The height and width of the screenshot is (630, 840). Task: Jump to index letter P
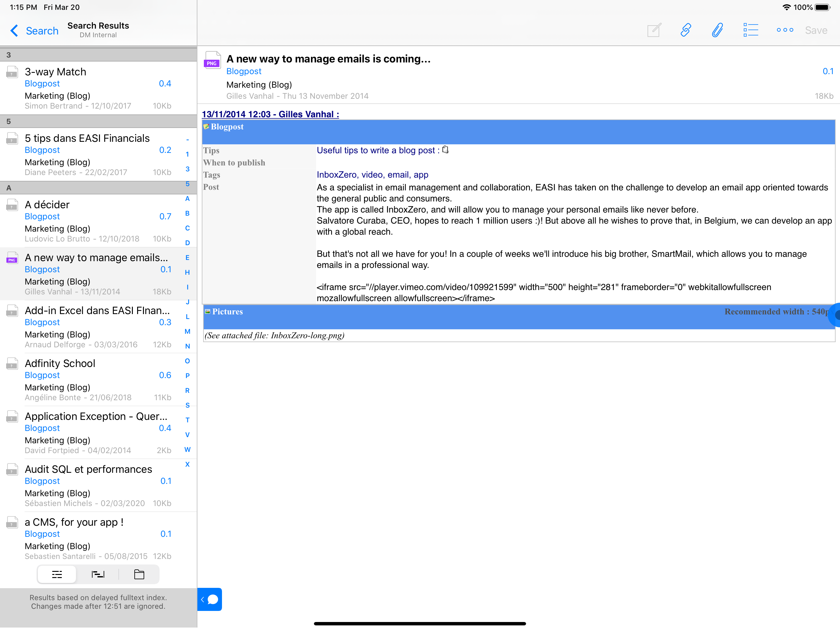187,376
